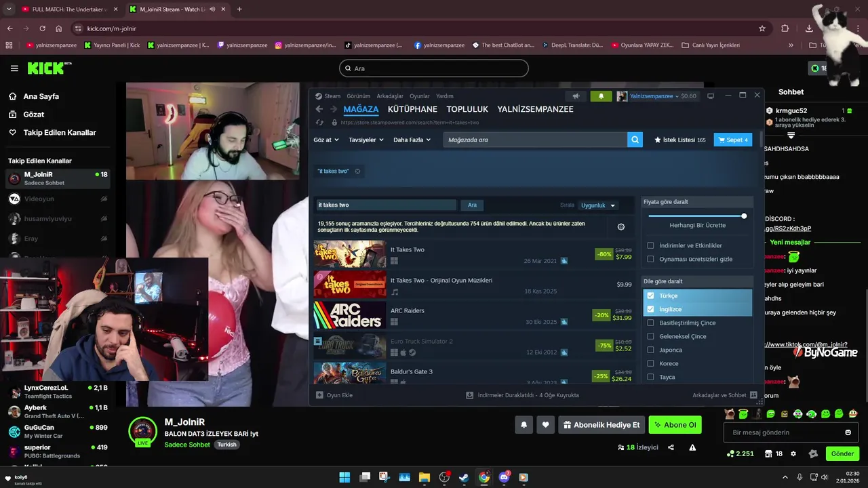Click Steam store search magnifier button
Image resolution: width=868 pixels, height=488 pixels.
pyautogui.click(x=635, y=140)
